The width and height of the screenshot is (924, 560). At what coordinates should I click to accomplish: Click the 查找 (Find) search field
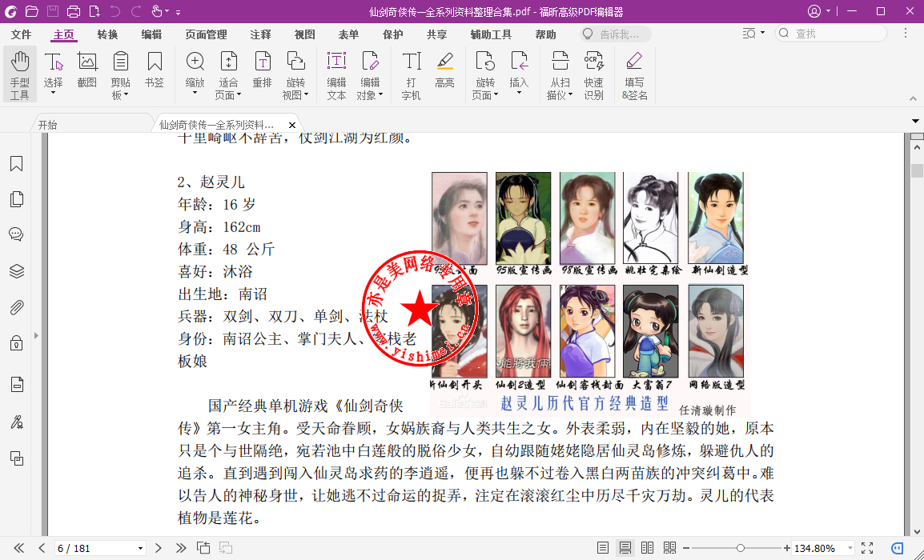pyautogui.click(x=831, y=34)
